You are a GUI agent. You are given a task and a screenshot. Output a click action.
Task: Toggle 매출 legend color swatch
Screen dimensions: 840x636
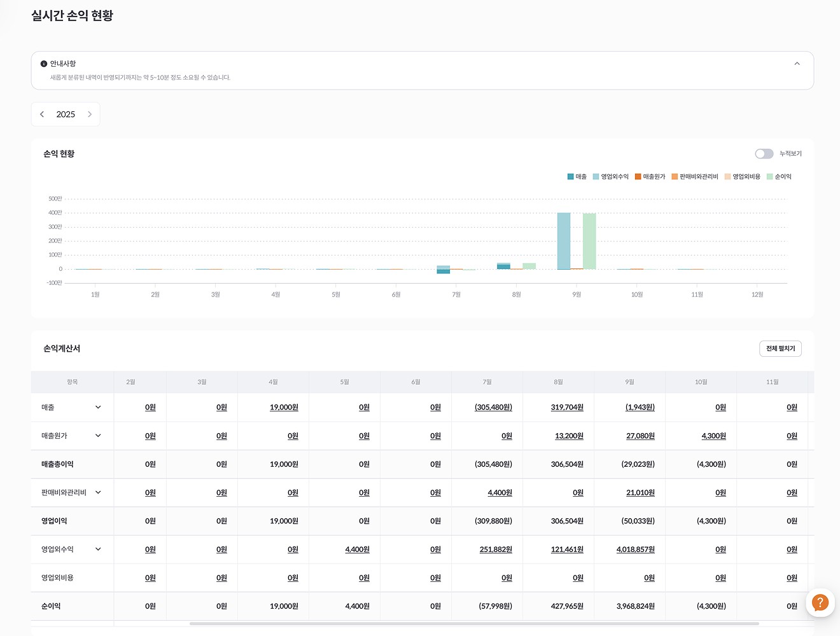pyautogui.click(x=571, y=177)
